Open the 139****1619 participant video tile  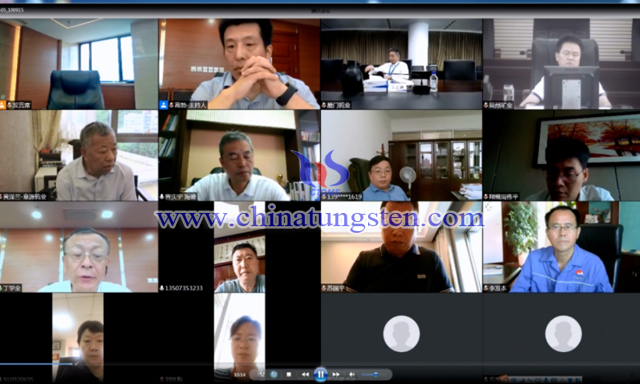401,155
